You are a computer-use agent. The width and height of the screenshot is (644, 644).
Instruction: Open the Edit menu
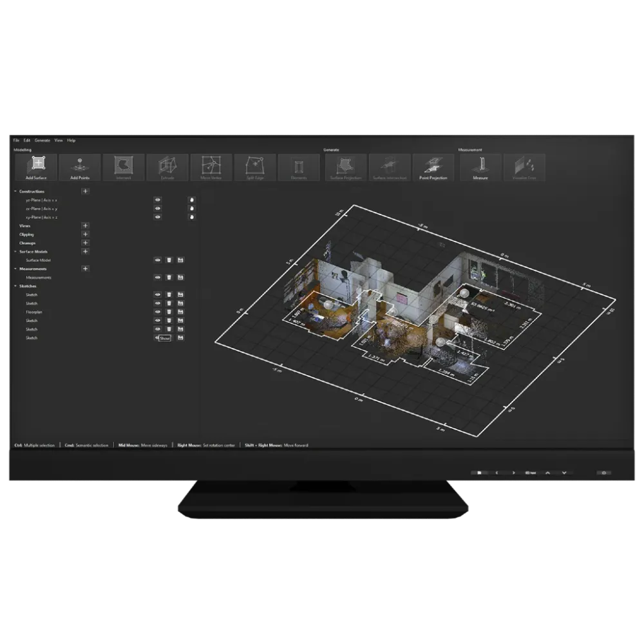click(x=27, y=140)
